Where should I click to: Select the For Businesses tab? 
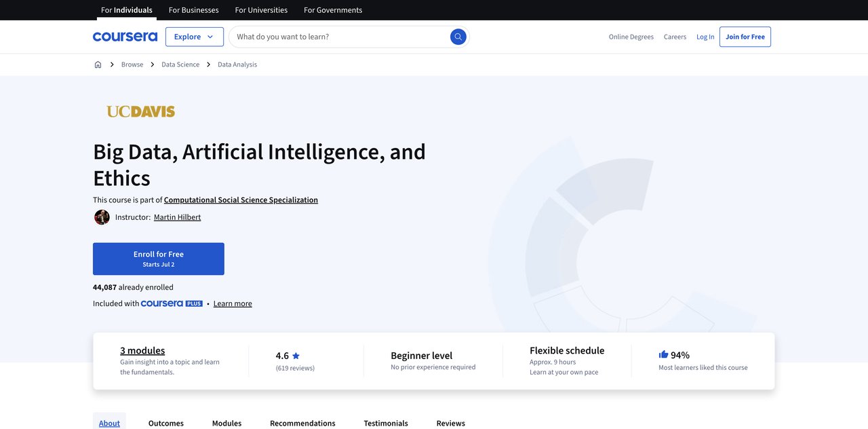(x=193, y=10)
